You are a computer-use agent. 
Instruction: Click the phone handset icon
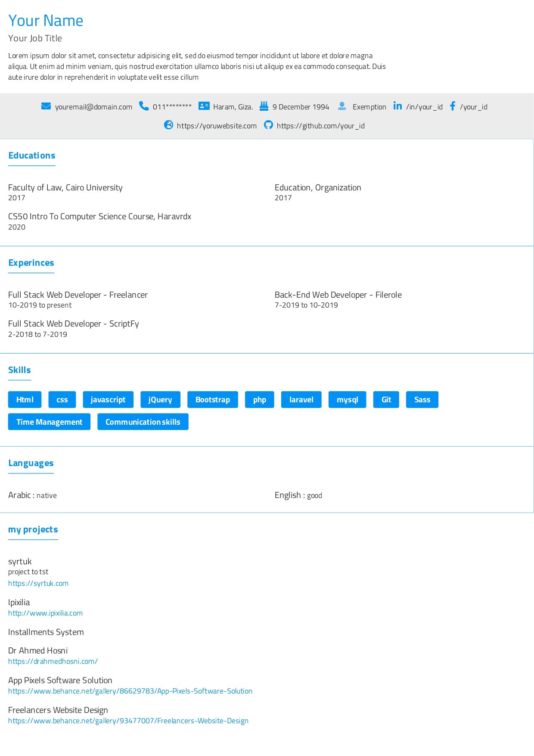[144, 106]
